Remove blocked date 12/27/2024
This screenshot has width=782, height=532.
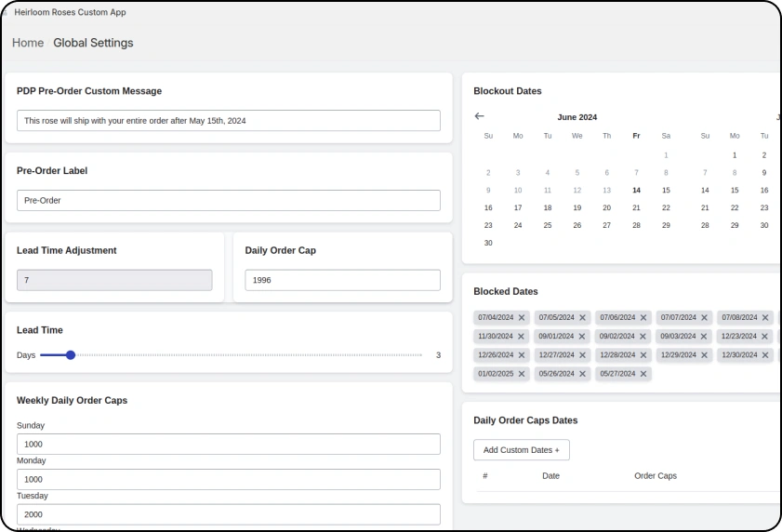[582, 355]
